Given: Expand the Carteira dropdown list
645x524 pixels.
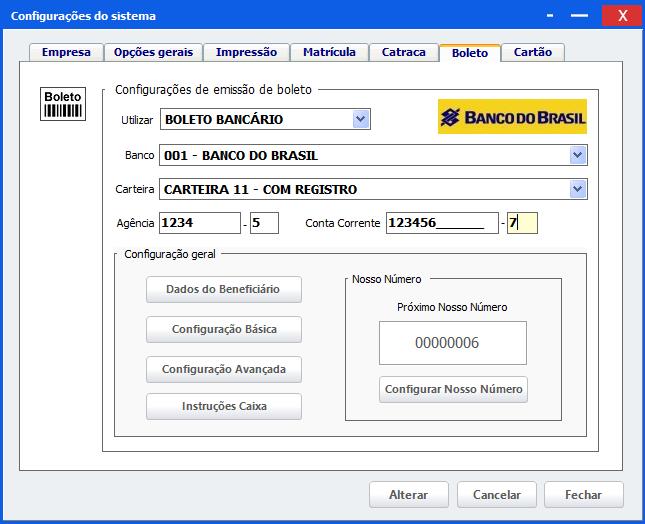Looking at the screenshot, I should [578, 189].
